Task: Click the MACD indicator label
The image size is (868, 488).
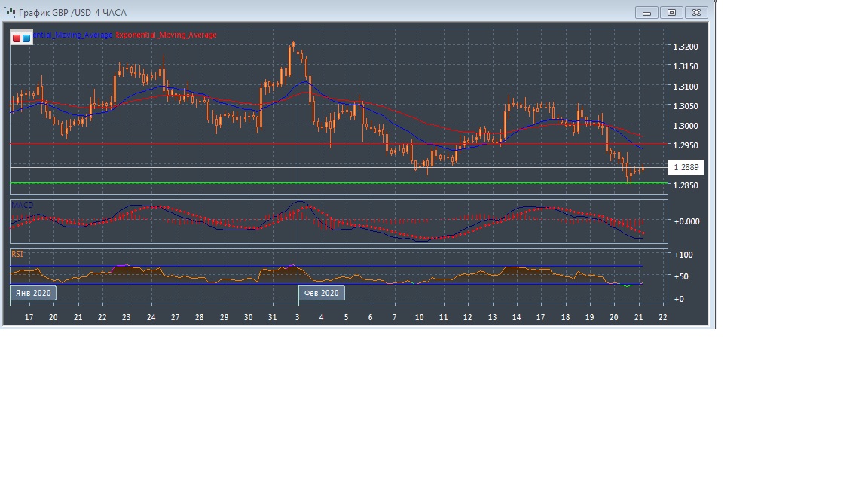Action: click(22, 205)
